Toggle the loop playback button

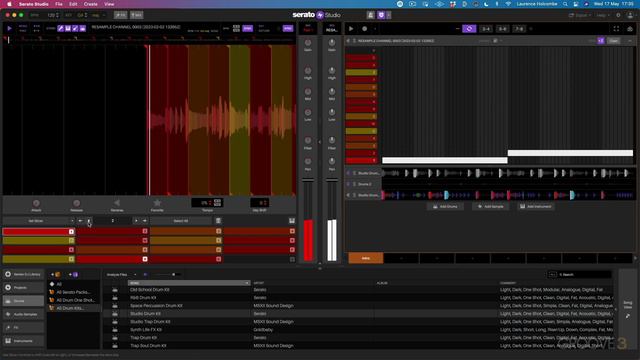(469, 29)
